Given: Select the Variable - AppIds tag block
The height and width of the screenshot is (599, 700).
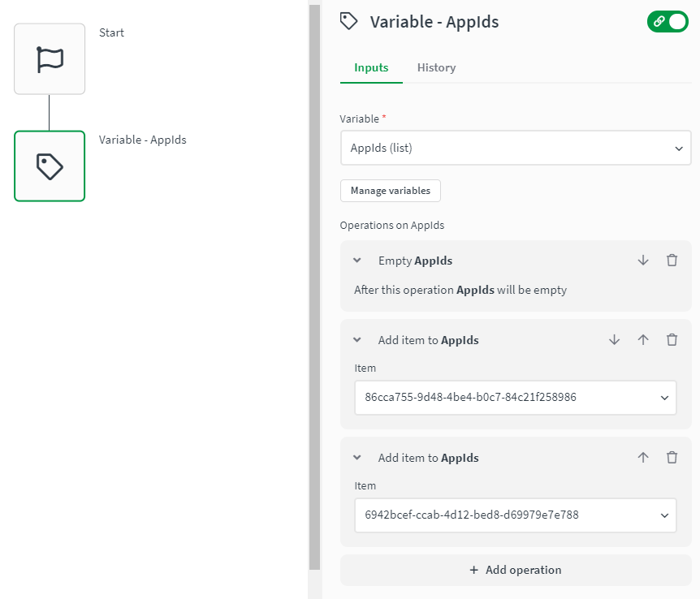Looking at the screenshot, I should pyautogui.click(x=50, y=166).
